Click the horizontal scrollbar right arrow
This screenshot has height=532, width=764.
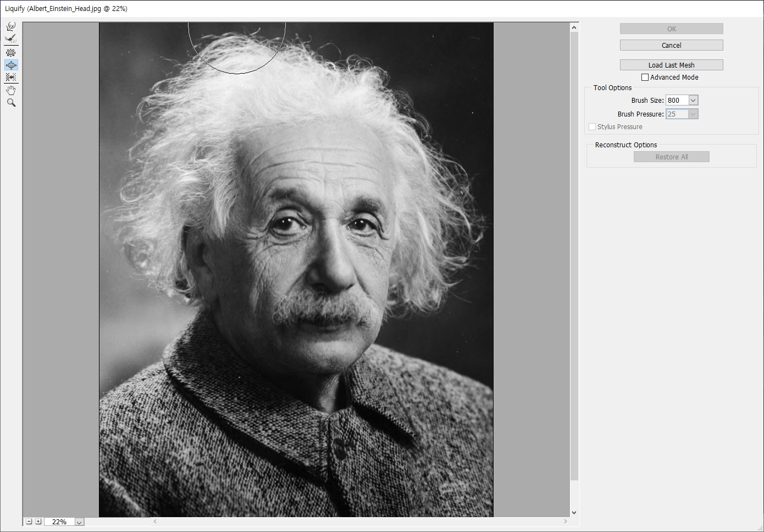pyautogui.click(x=565, y=522)
